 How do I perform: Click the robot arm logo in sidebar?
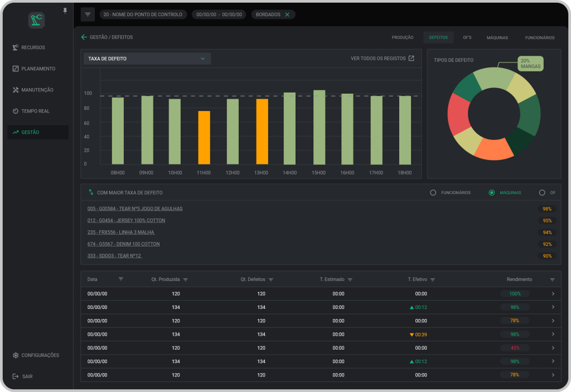pos(37,21)
